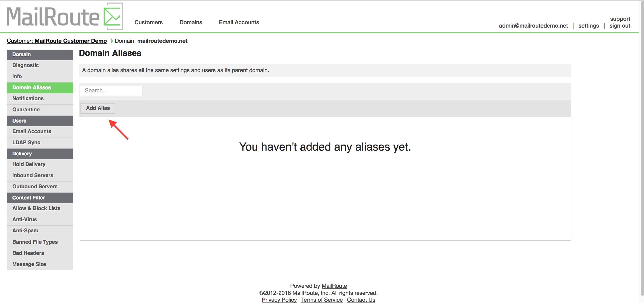Click the MailRoute envelope logo icon
The width and height of the screenshot is (644, 303).
click(x=113, y=17)
